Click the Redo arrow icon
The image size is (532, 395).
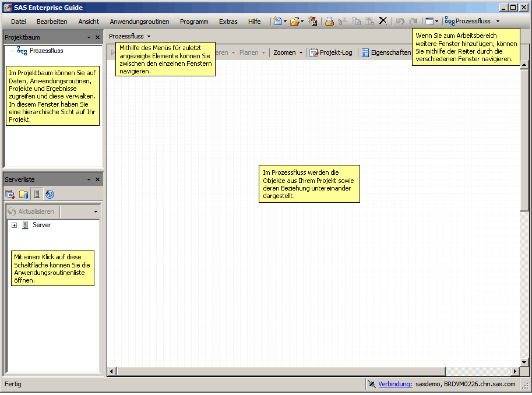(413, 22)
